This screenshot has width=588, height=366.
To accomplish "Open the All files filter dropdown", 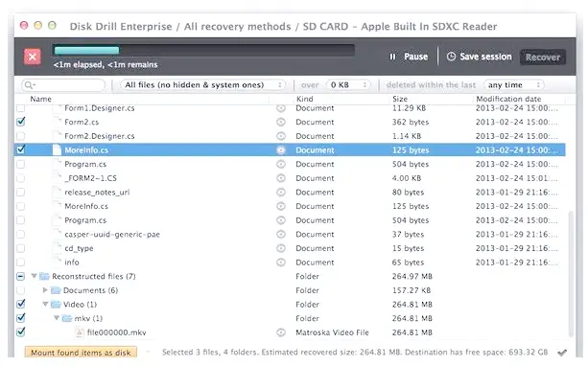I will (202, 85).
